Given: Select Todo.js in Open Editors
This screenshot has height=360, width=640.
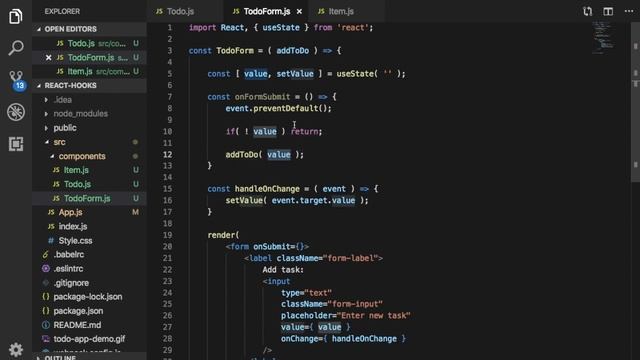Looking at the screenshot, I should [89, 43].
